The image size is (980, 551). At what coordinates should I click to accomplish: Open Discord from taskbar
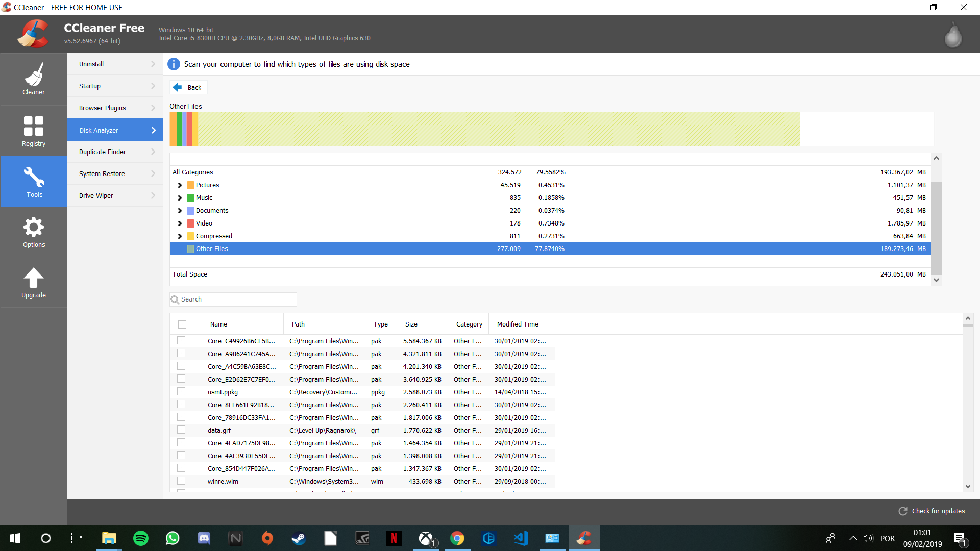[x=204, y=538]
